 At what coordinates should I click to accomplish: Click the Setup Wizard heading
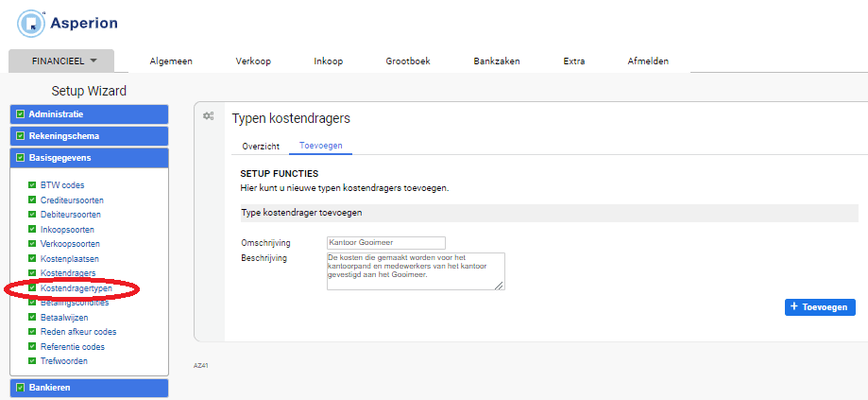pyautogui.click(x=89, y=91)
